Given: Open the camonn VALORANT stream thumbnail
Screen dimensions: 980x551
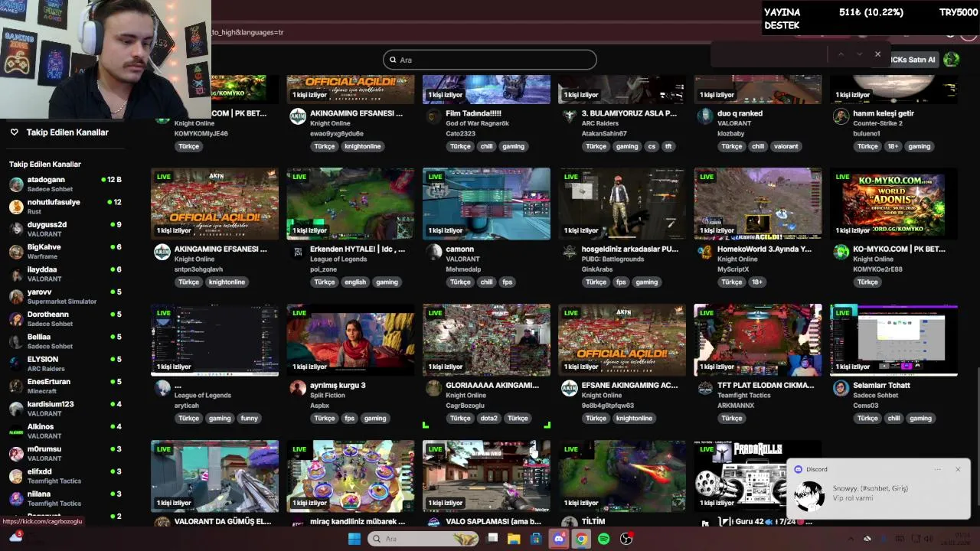Looking at the screenshot, I should [x=486, y=204].
